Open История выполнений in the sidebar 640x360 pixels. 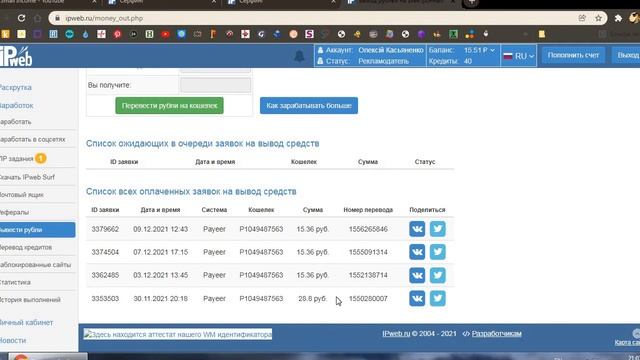(x=31, y=300)
